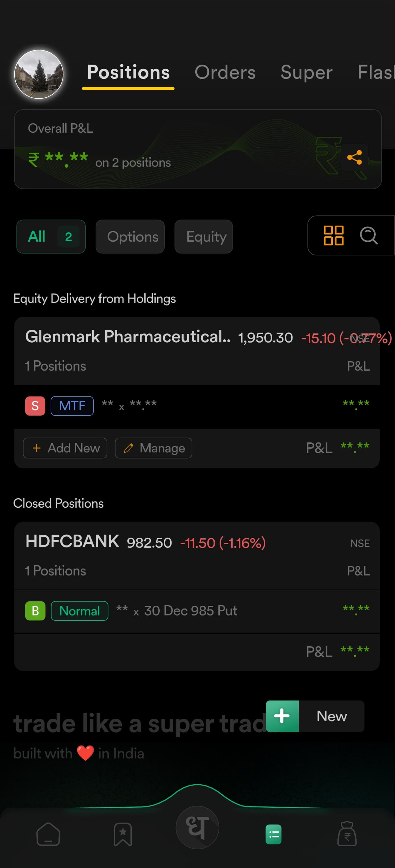Tap the green orders list icon
The width and height of the screenshot is (395, 868).
point(273,834)
